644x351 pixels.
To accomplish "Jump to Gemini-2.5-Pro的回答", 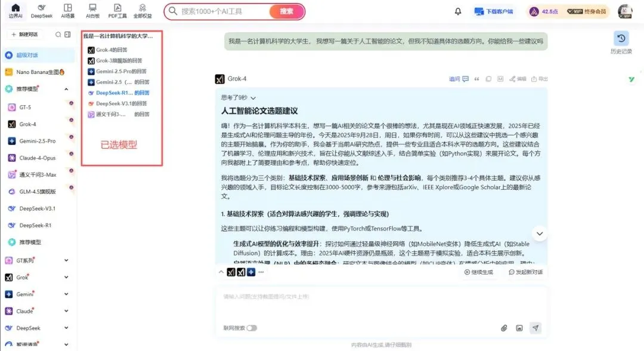I will 117,71.
